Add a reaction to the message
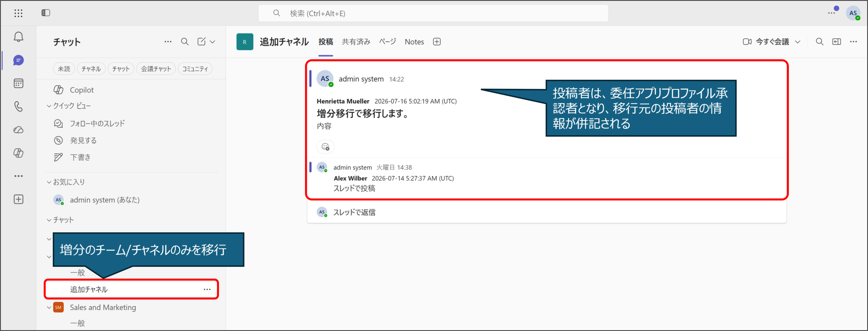Image resolution: width=868 pixels, height=331 pixels. click(x=325, y=147)
